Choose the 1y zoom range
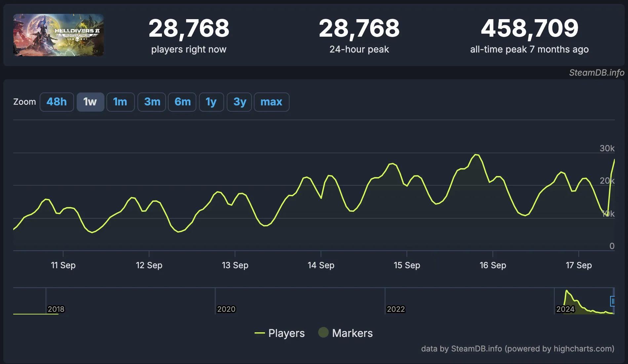 click(211, 102)
